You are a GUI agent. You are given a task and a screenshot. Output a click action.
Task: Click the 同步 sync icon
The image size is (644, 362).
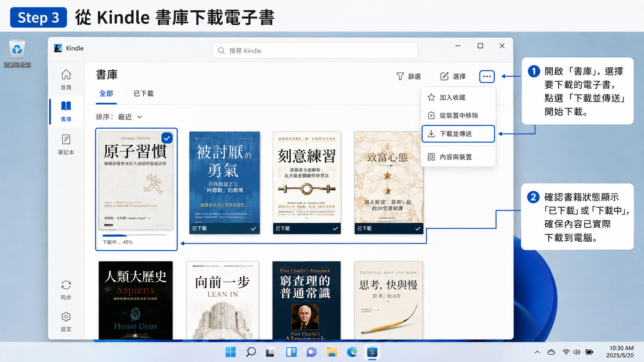[x=66, y=285]
